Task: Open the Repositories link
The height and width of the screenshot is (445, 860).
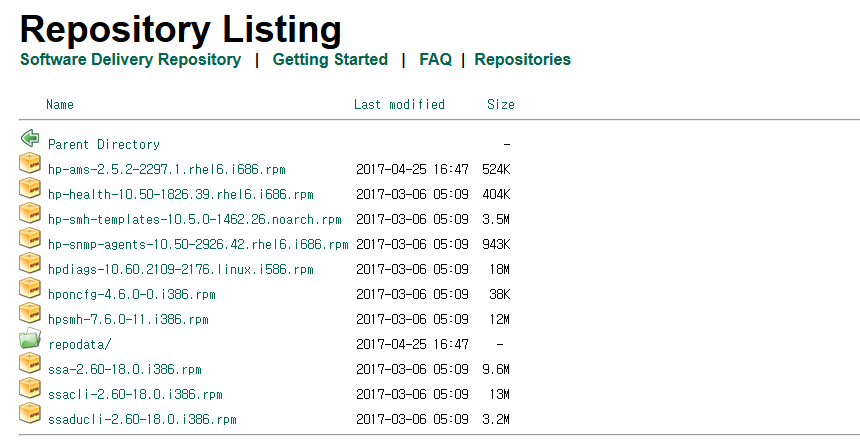Action: 523,59
